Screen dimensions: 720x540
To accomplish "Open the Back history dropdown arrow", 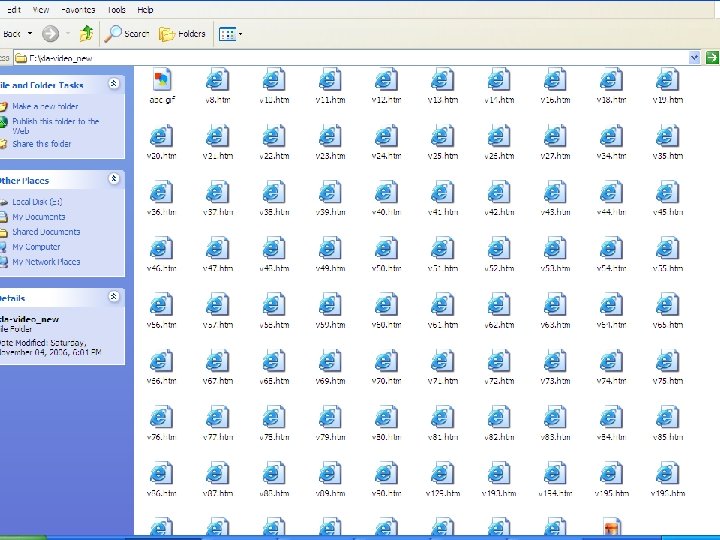I will tap(30, 34).
